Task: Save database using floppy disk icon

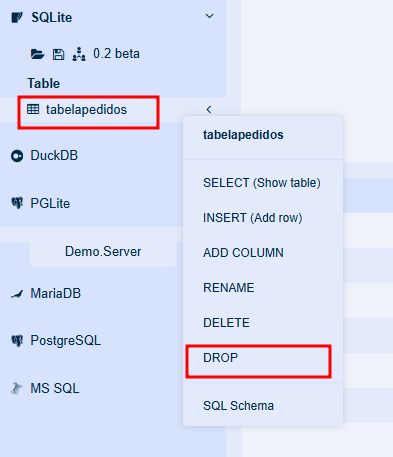Action: pos(58,54)
